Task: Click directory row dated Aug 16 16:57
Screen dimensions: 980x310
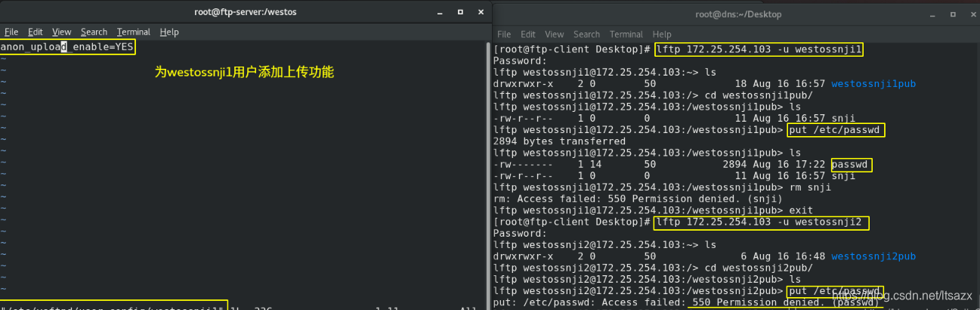Action: point(704,84)
